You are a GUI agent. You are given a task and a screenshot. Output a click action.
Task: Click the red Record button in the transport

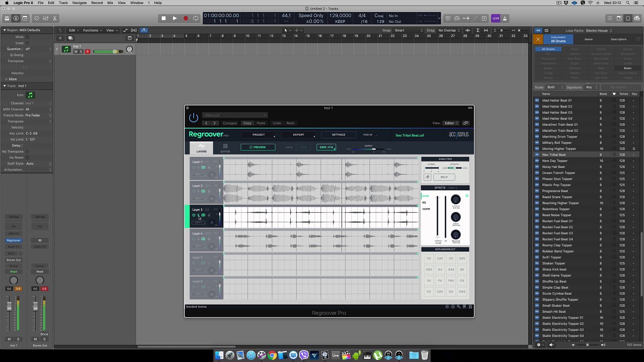[186, 18]
